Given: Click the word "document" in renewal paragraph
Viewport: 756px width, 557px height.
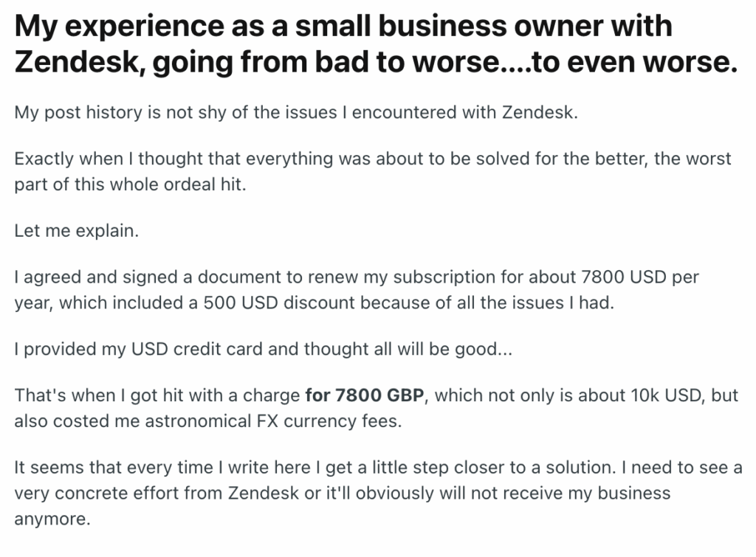Looking at the screenshot, I should pos(182,278).
